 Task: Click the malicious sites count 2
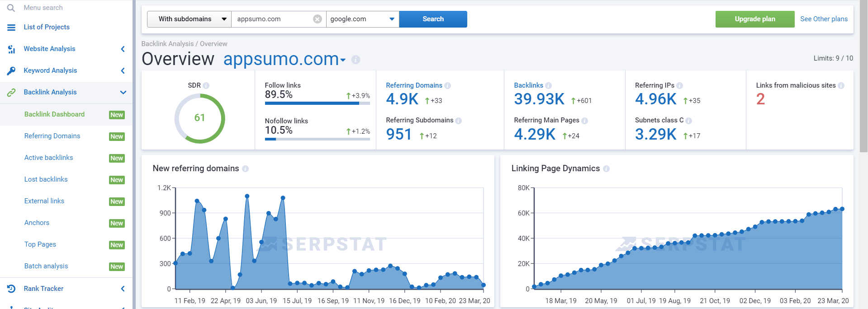point(760,99)
